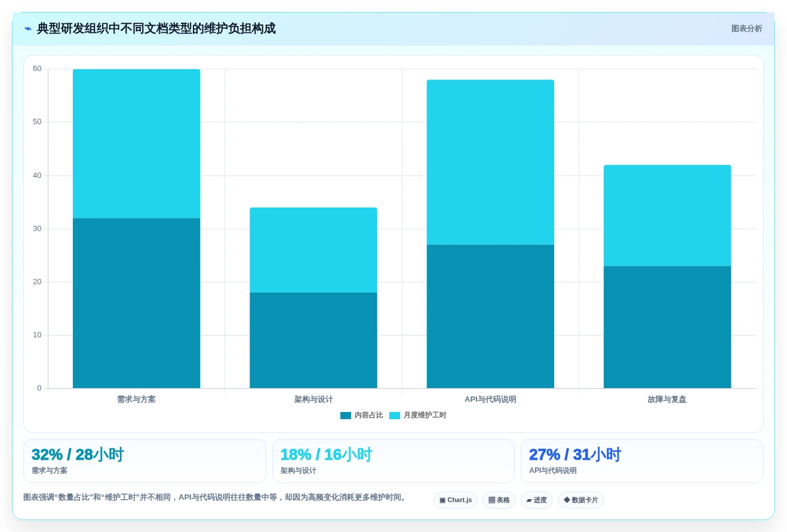Select the 进度 tag chip
The image size is (787, 532).
click(x=537, y=500)
